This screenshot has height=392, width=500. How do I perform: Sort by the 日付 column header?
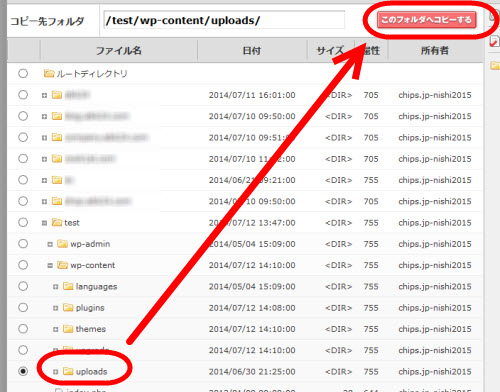point(252,51)
